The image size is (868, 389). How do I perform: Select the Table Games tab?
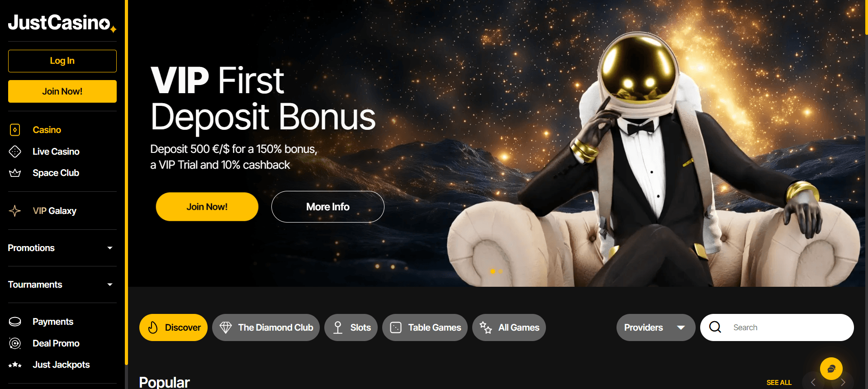[x=425, y=327]
